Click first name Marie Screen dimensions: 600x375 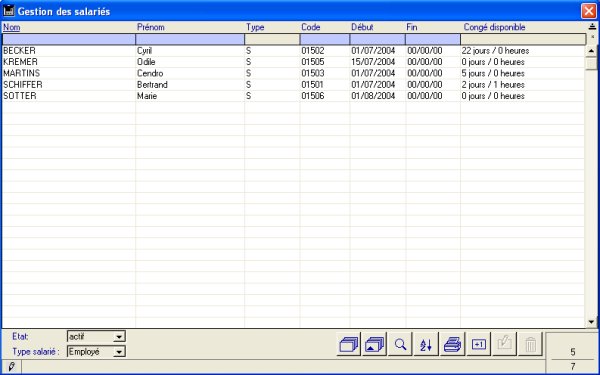(147, 96)
